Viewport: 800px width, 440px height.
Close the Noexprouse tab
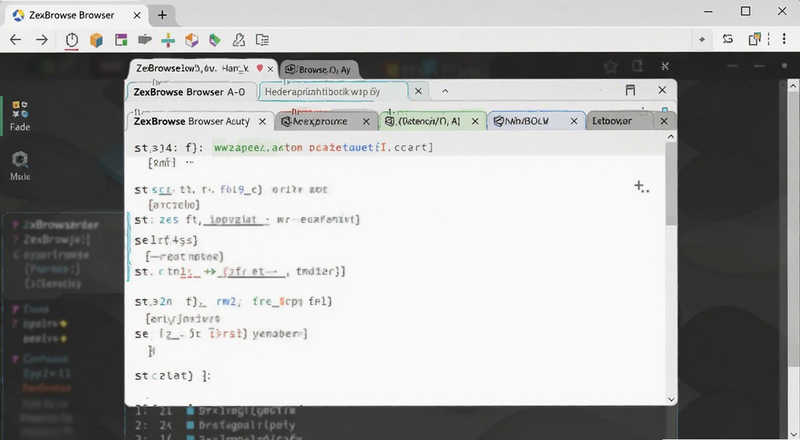[366, 121]
